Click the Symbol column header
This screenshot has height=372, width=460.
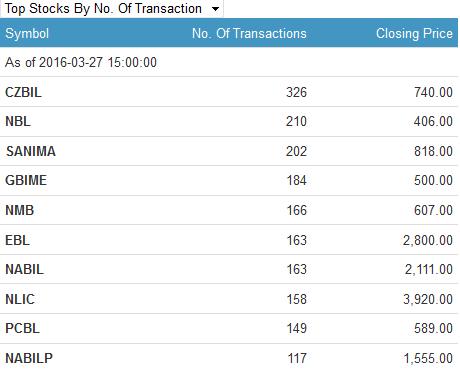tap(27, 33)
